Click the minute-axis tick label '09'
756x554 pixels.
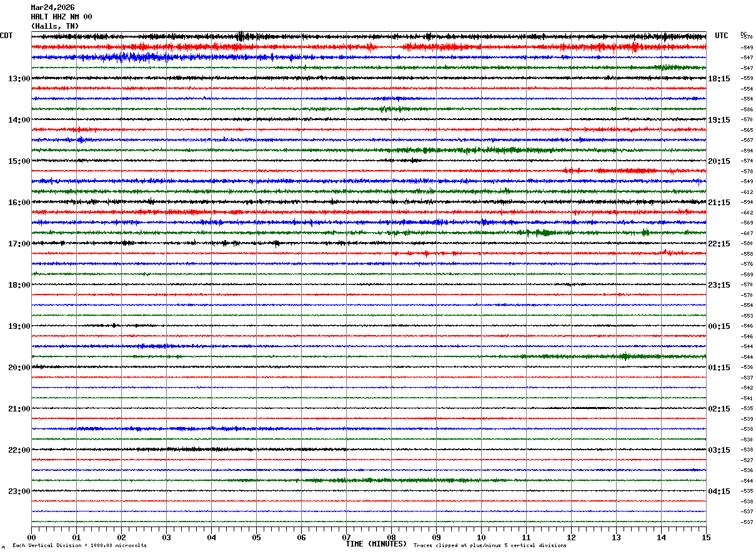coord(436,537)
